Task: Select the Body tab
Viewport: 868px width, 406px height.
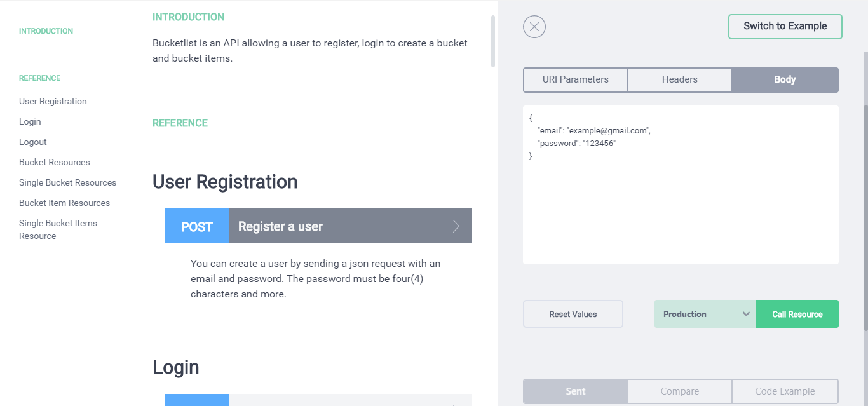Action: (x=785, y=79)
